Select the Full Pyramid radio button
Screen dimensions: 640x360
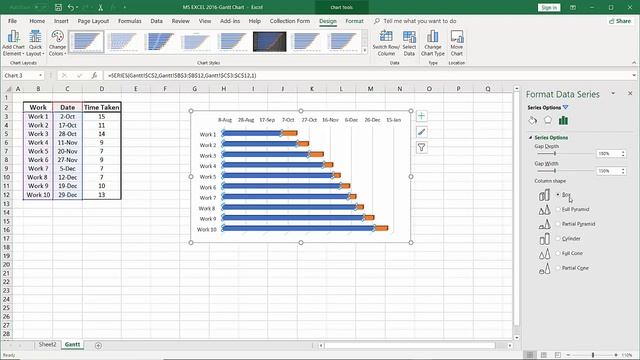(558, 209)
